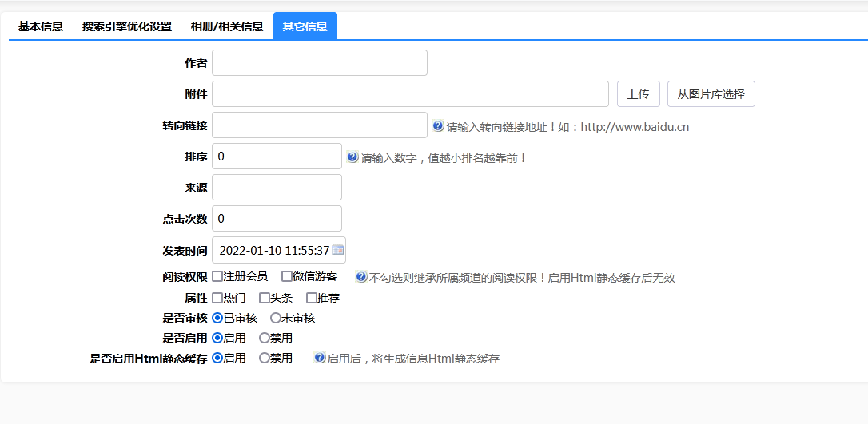
Task: Click the help icon beside Html静态缓存 hint
Action: coord(320,357)
